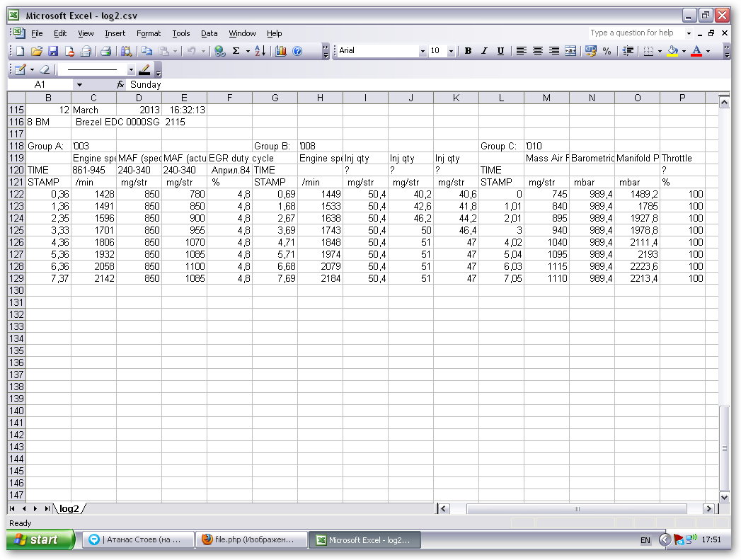This screenshot has height=560, width=741.
Task: Toggle Underline formatting
Action: coord(500,51)
